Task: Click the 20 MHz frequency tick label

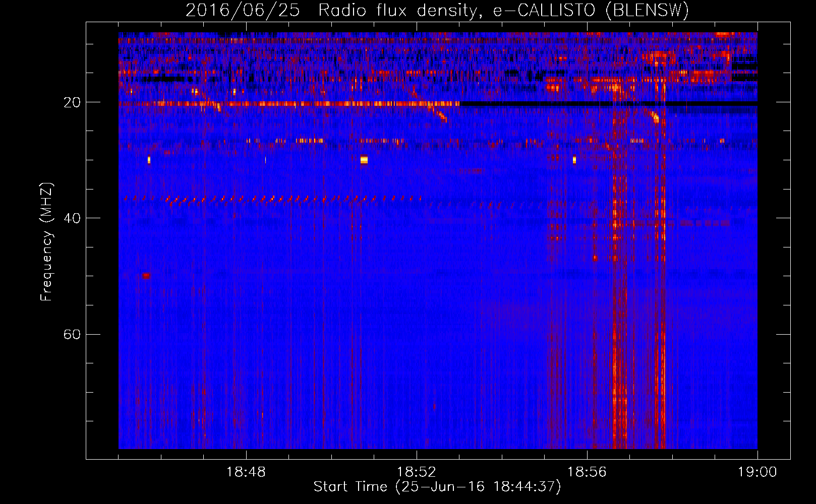Action: [x=72, y=102]
